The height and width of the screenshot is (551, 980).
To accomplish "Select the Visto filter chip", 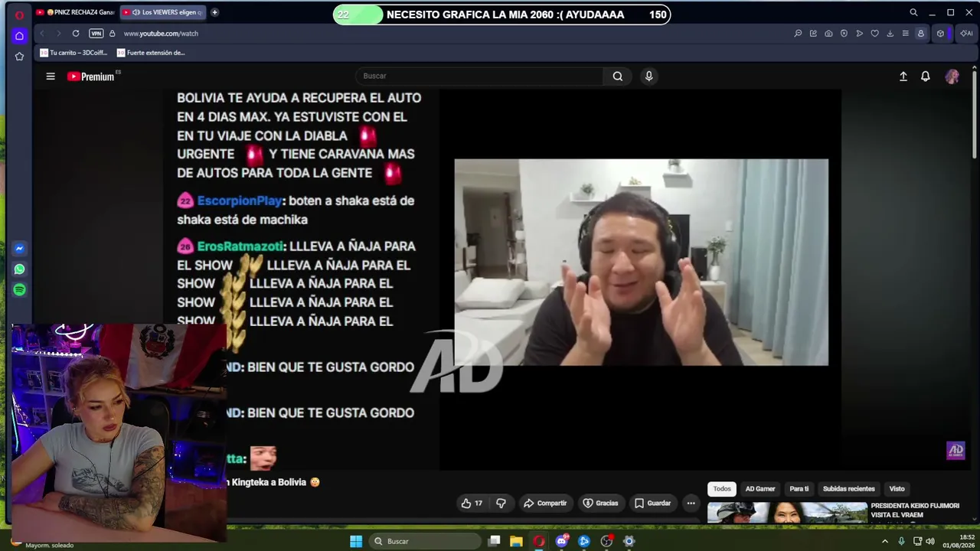I will pyautogui.click(x=897, y=489).
